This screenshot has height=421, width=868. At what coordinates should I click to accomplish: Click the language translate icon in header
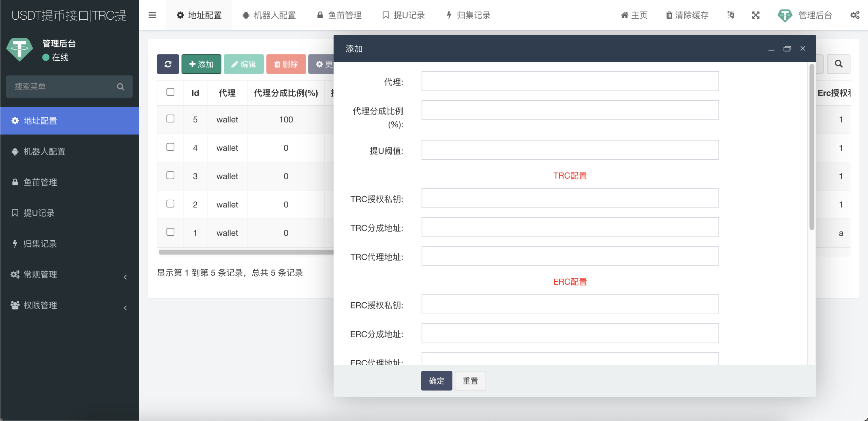pos(731,15)
